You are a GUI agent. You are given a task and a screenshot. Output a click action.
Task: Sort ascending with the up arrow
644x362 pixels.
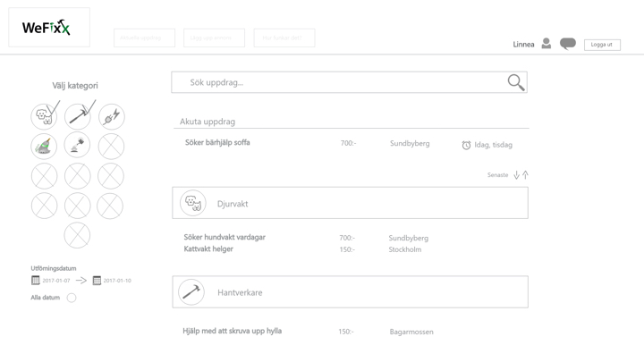pos(525,175)
